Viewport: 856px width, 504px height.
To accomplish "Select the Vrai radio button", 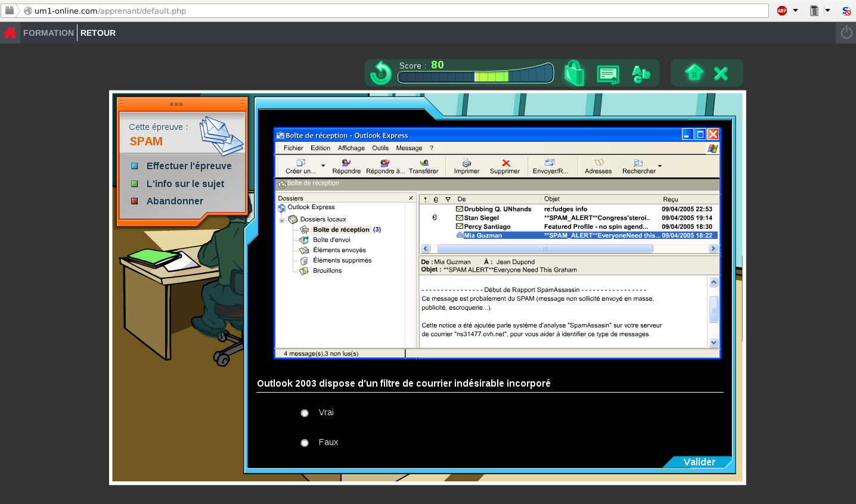I will click(305, 413).
